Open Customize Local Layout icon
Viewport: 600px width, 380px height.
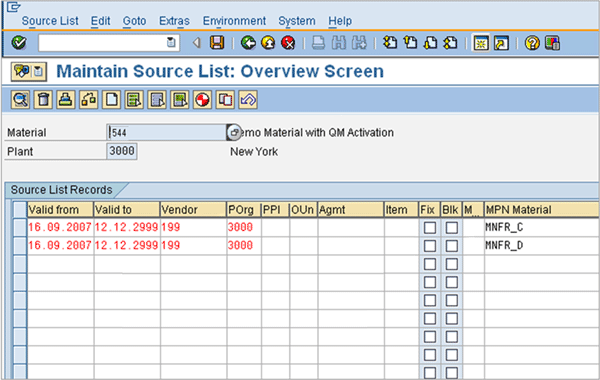tap(553, 43)
